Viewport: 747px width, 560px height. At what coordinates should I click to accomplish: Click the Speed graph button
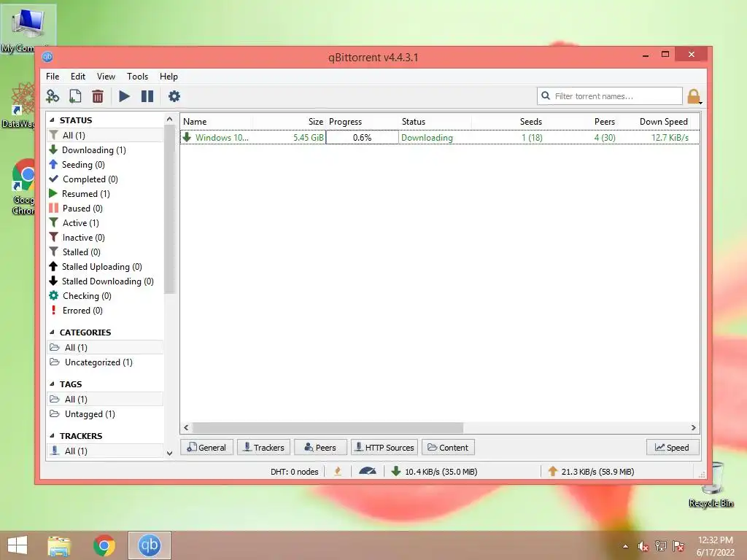tap(673, 448)
